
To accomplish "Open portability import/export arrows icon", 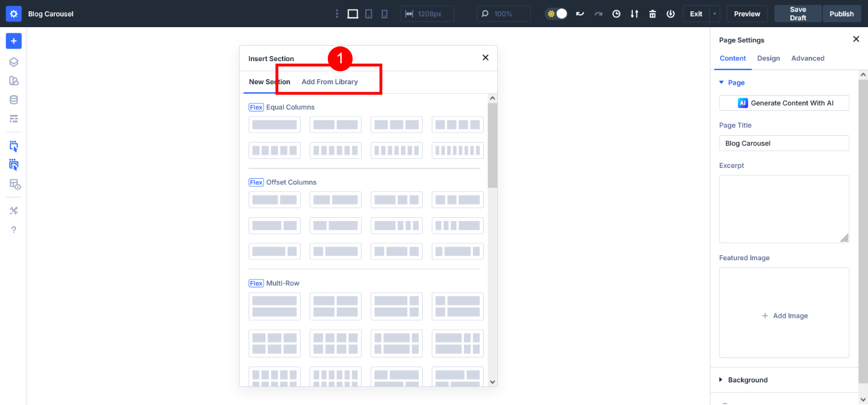I will point(635,14).
